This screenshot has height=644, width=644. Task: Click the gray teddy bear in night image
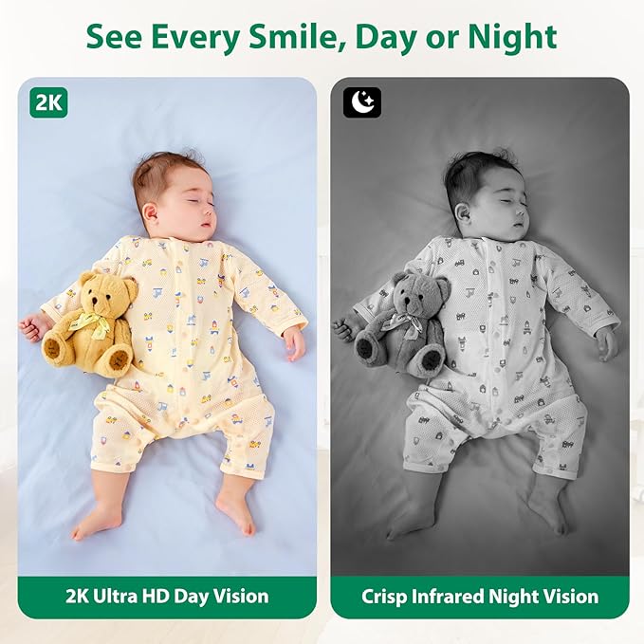click(402, 323)
